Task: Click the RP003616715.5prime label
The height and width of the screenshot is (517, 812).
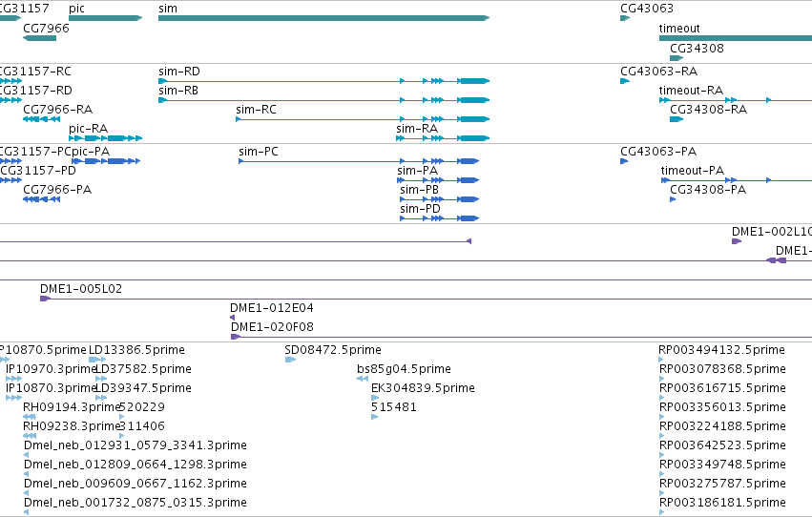Action: [x=722, y=388]
